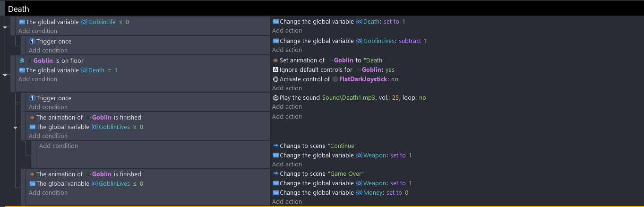644x207 pixels.
Task: Click the arrow icon before Change to scene "Game Over"
Action: click(x=276, y=174)
